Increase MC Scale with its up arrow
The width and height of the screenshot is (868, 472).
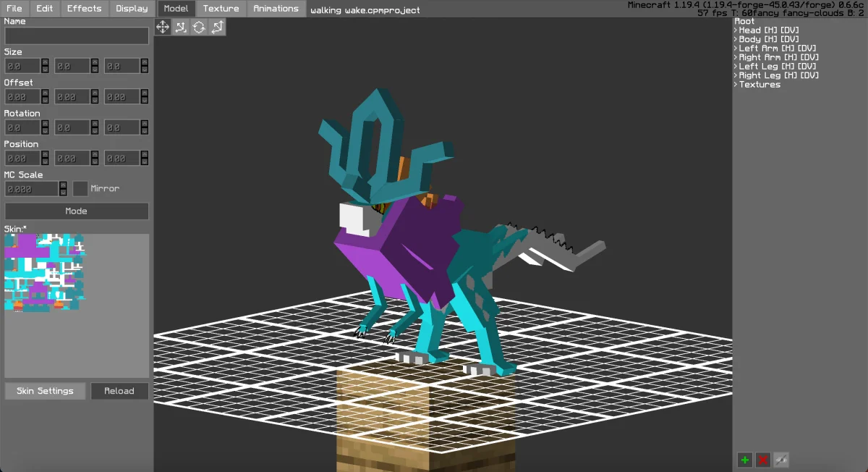tap(63, 185)
